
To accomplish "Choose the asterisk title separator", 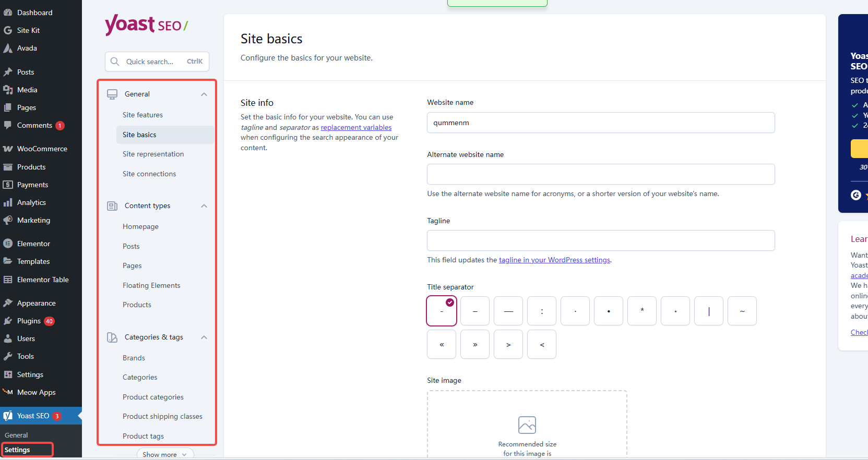I will pyautogui.click(x=642, y=311).
